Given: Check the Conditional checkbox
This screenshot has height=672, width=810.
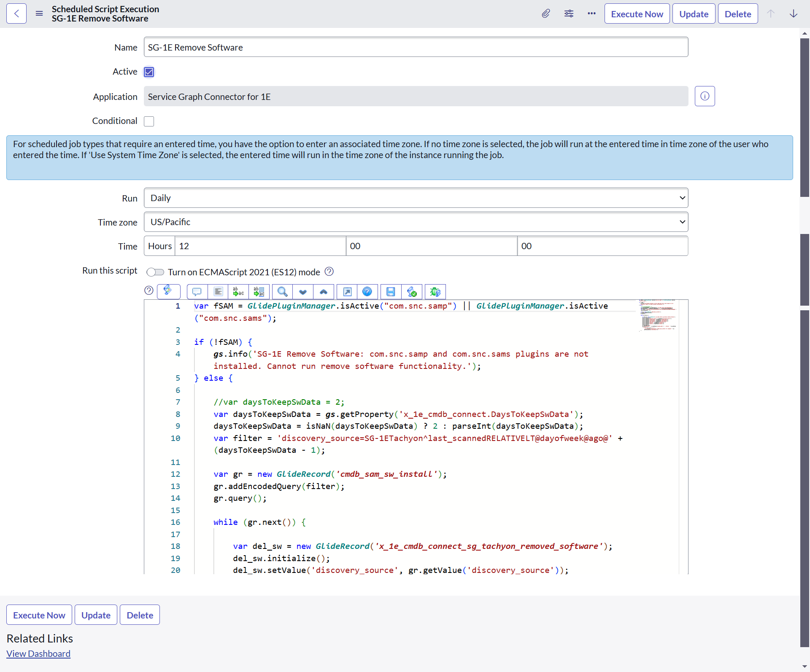Looking at the screenshot, I should (x=149, y=121).
